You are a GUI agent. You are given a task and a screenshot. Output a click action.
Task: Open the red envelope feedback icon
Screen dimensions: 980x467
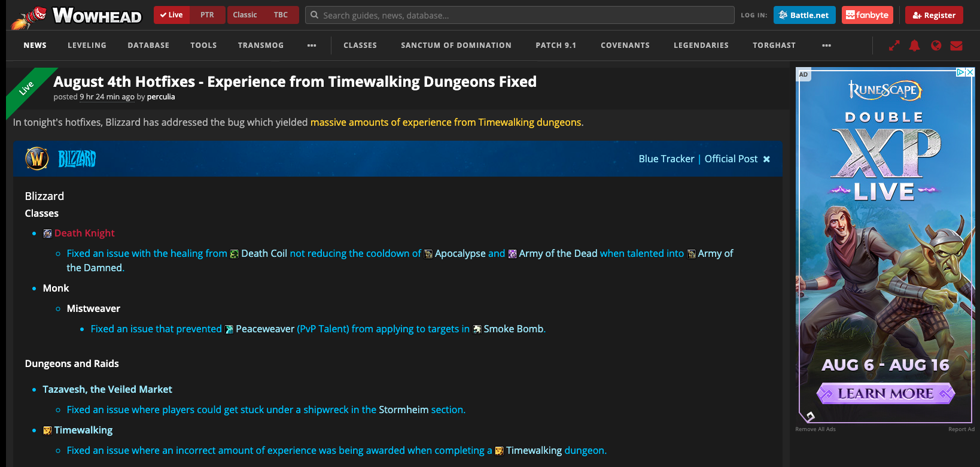[x=957, y=46]
